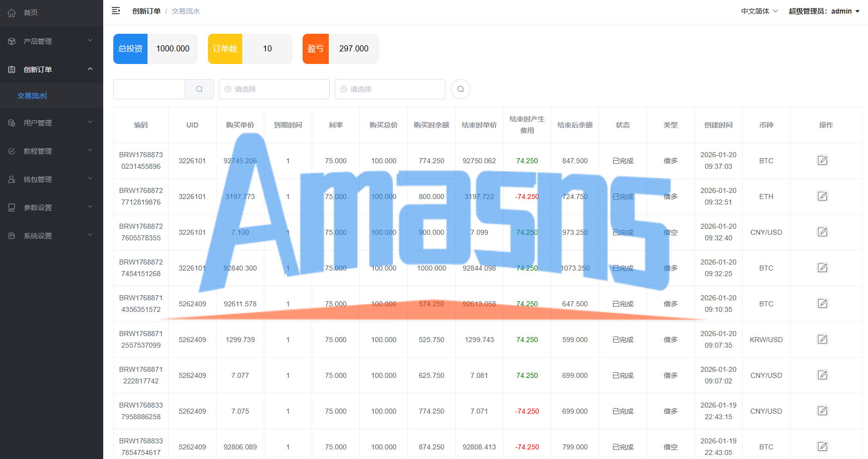Expand the 教程管理 menu

click(x=51, y=151)
